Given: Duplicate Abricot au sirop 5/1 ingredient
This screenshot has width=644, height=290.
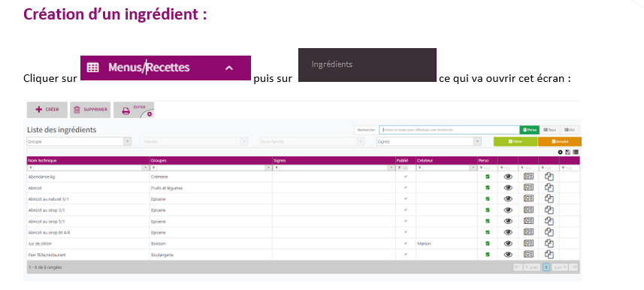Looking at the screenshot, I should coord(549,221).
